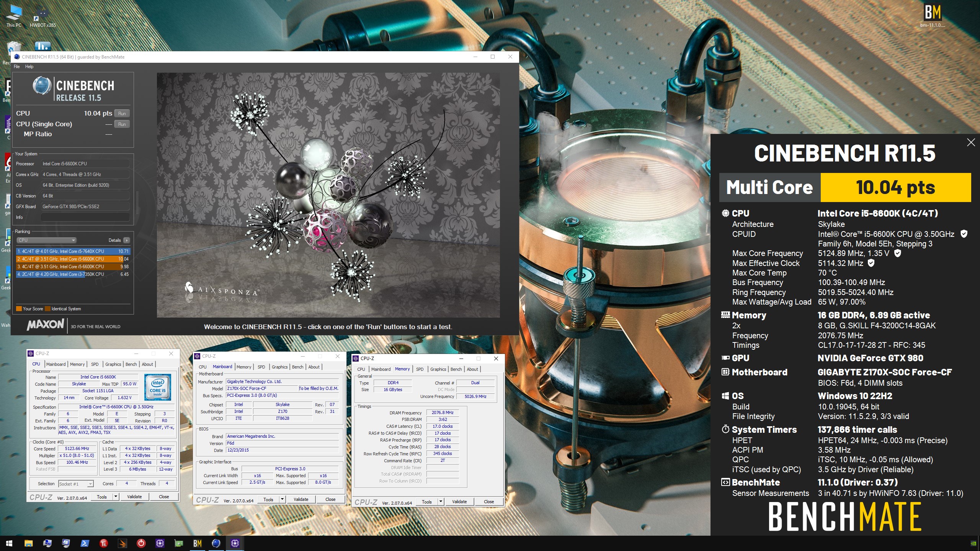Click Validate in CPU-Z CPU window

coord(134,497)
